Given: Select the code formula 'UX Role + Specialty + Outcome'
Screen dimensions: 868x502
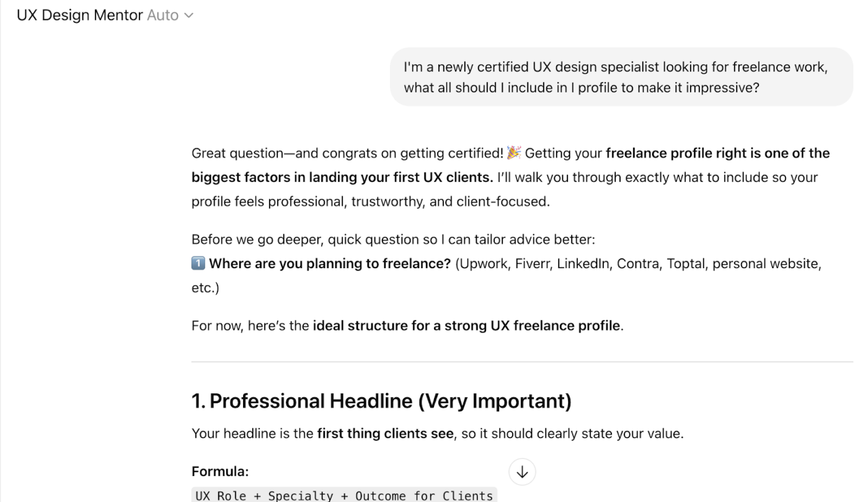Looking at the screenshot, I should coord(343,495).
